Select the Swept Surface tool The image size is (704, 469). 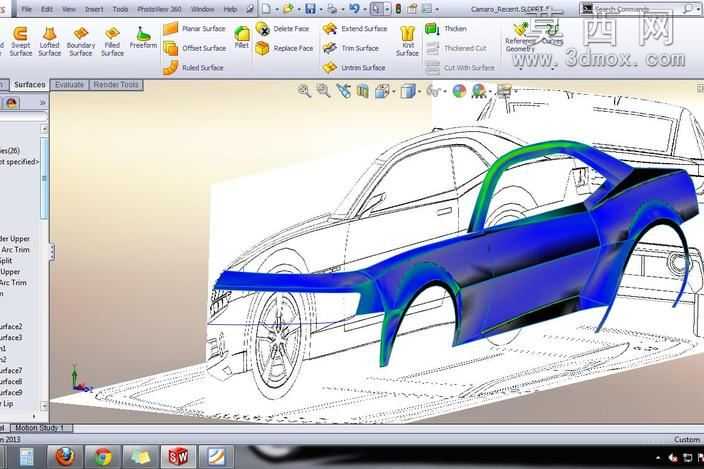[x=20, y=41]
